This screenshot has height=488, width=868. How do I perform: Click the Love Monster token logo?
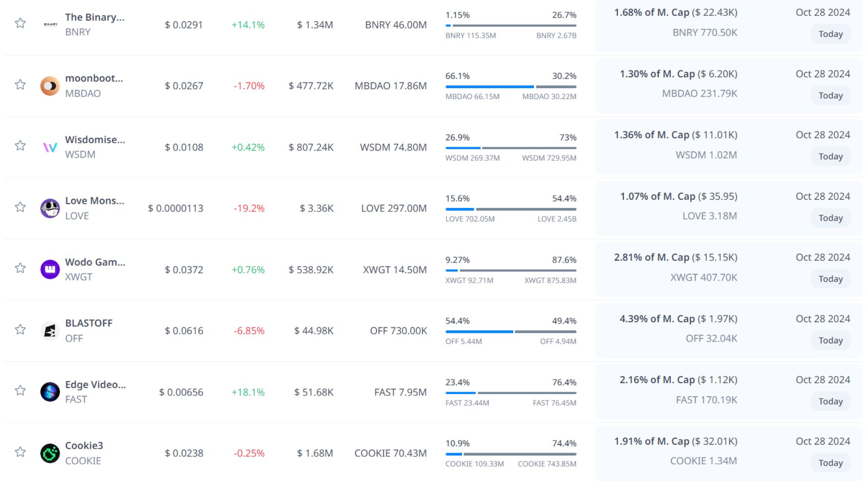[50, 208]
